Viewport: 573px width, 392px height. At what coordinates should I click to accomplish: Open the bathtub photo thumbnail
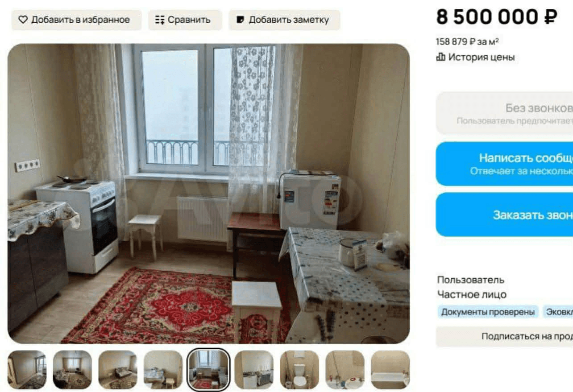tap(390, 370)
